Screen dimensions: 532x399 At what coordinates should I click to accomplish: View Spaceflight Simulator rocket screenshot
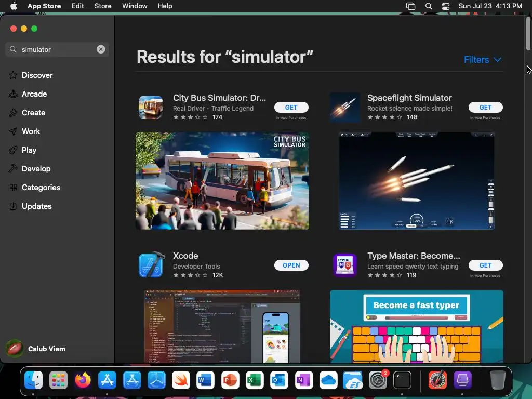pos(416,181)
